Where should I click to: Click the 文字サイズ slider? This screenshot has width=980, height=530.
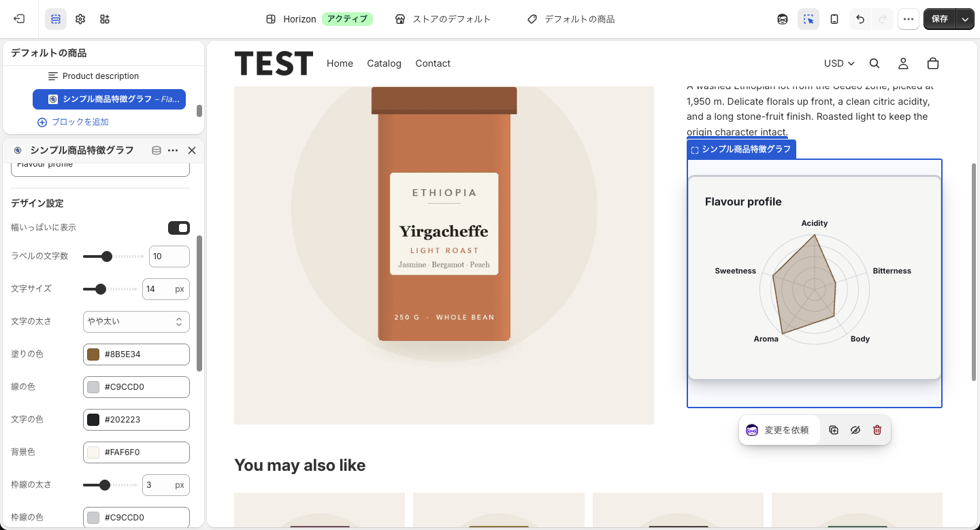110,289
